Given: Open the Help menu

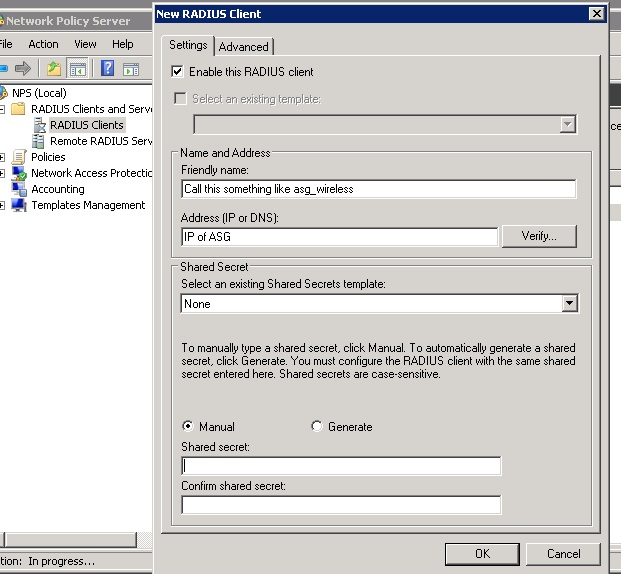Looking at the screenshot, I should point(122,44).
